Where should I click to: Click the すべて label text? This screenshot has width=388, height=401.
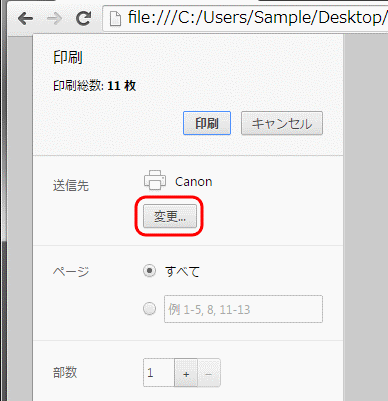coord(182,272)
